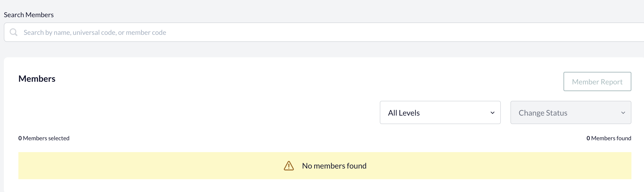Click the 0 Members found counter

(x=609, y=138)
